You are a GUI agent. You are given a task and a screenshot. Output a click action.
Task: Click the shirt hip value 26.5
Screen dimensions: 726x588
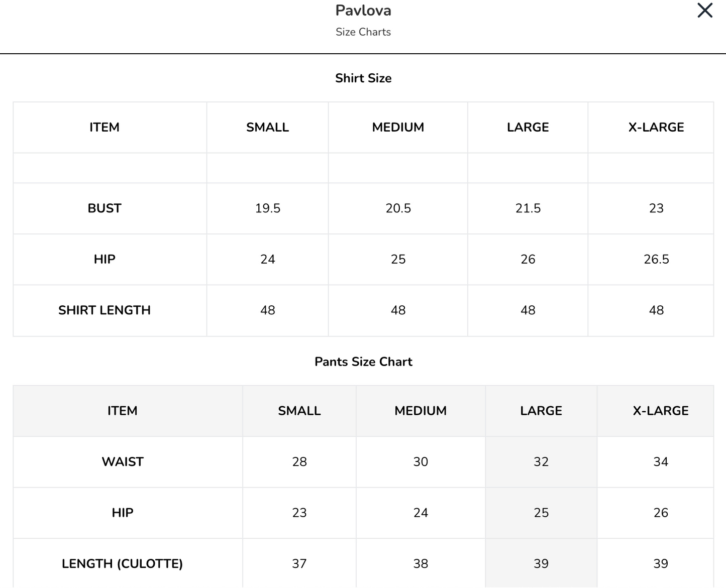tap(656, 259)
